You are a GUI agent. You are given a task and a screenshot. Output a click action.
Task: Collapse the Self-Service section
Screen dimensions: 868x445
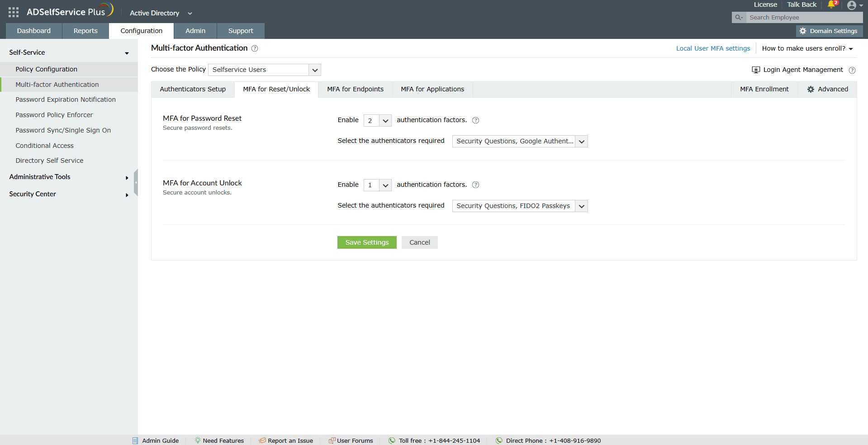[x=127, y=53]
